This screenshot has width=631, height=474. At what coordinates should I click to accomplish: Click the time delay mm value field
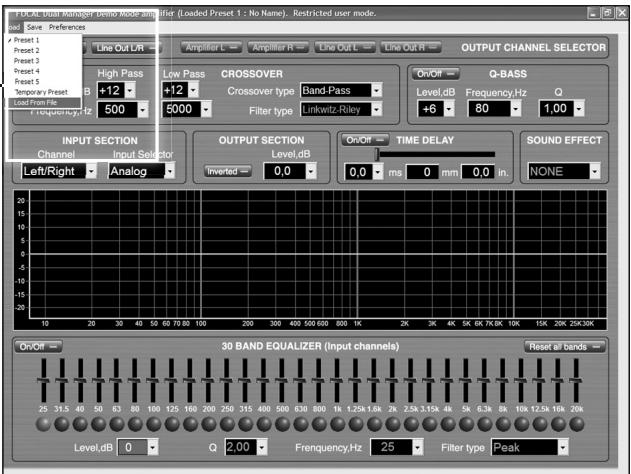pos(422,172)
